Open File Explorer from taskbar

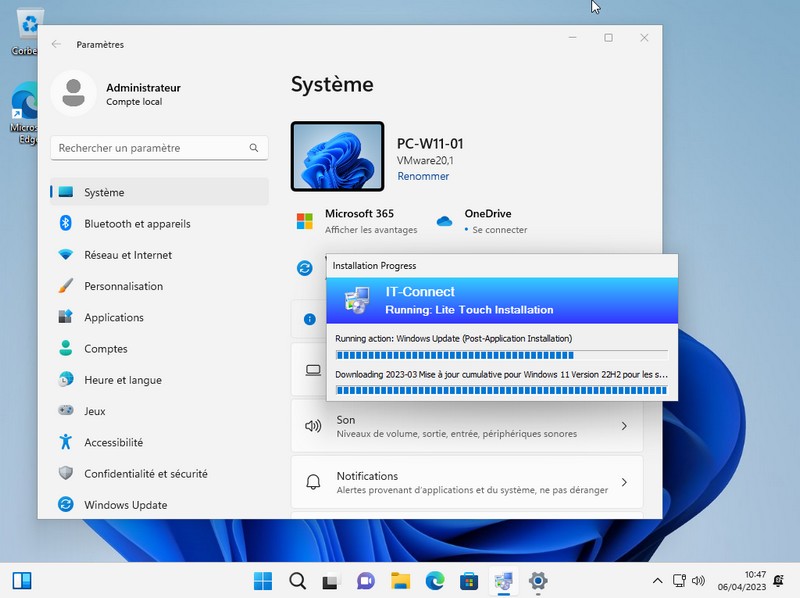[x=401, y=581]
